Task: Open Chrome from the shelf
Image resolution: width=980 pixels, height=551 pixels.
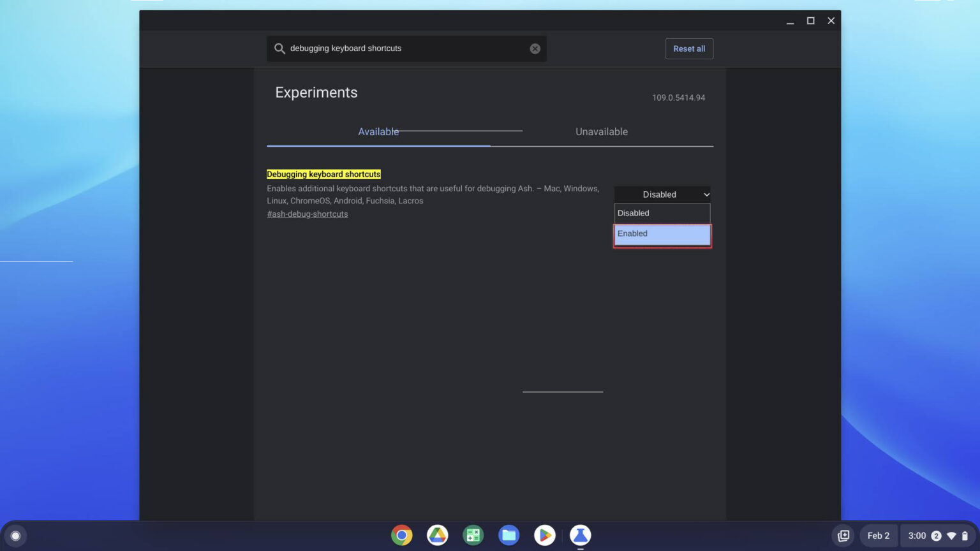Action: pyautogui.click(x=401, y=535)
